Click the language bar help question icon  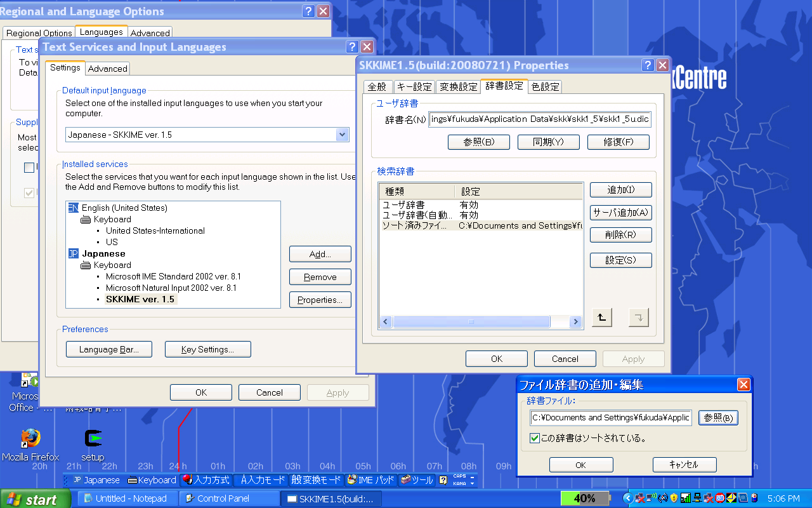(443, 481)
